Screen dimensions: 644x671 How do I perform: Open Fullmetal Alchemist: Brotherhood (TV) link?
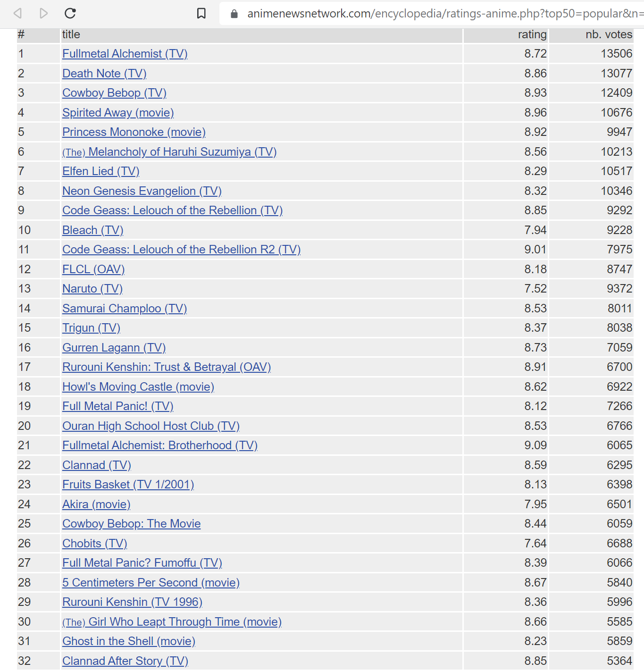coord(160,445)
